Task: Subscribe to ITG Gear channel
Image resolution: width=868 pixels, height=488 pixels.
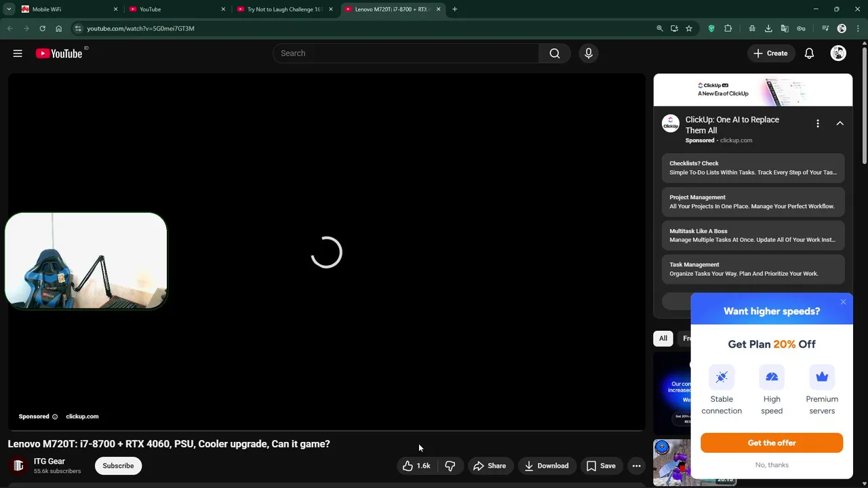Action: (x=118, y=466)
